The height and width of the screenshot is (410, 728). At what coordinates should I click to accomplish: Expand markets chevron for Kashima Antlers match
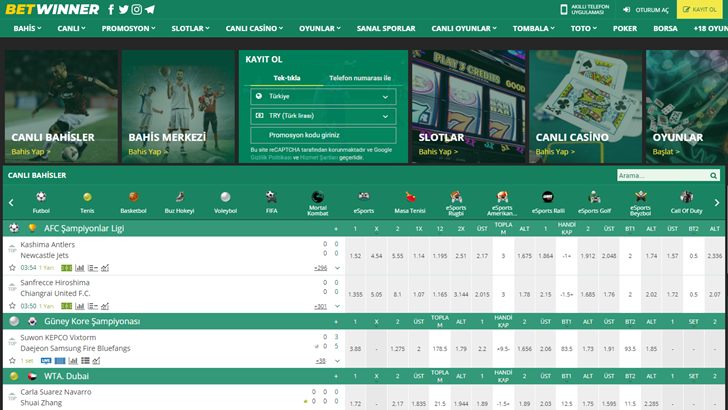tap(338, 268)
